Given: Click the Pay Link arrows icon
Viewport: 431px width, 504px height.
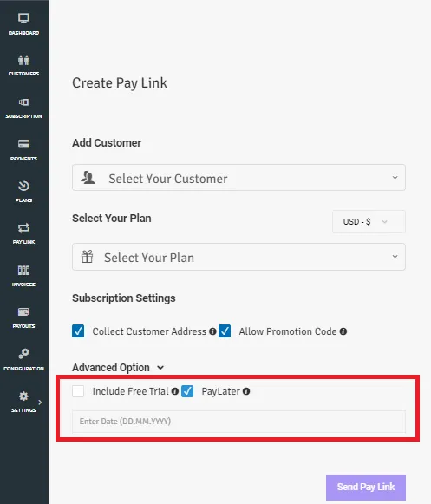Looking at the screenshot, I should click(23, 228).
